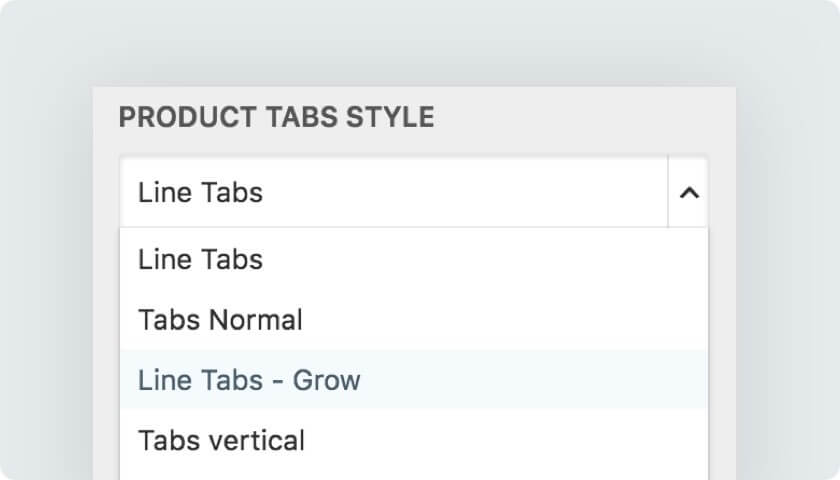Keep Line Tabs by clicking its list entry
840x480 pixels.
pyautogui.click(x=414, y=259)
